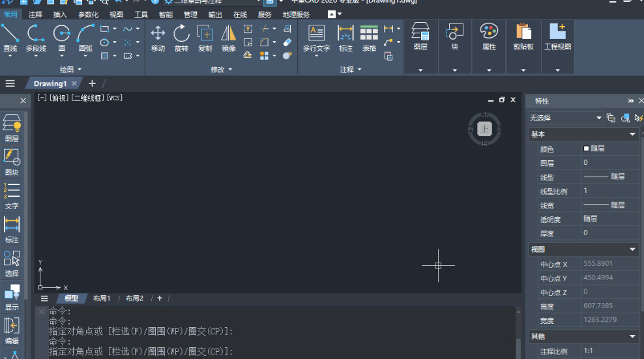Screen dimensions: 644x359
Task: Collapse the 基本 section
Action: pos(632,134)
